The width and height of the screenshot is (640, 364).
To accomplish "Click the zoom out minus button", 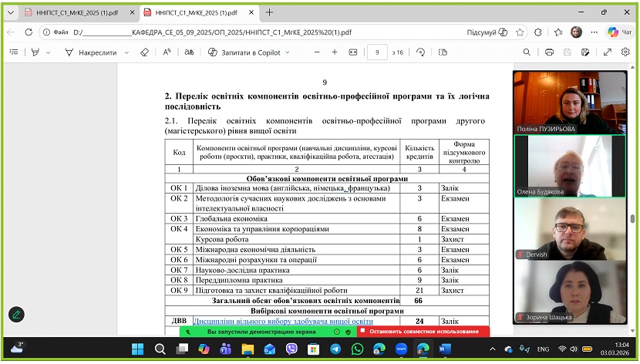I will pos(315,52).
